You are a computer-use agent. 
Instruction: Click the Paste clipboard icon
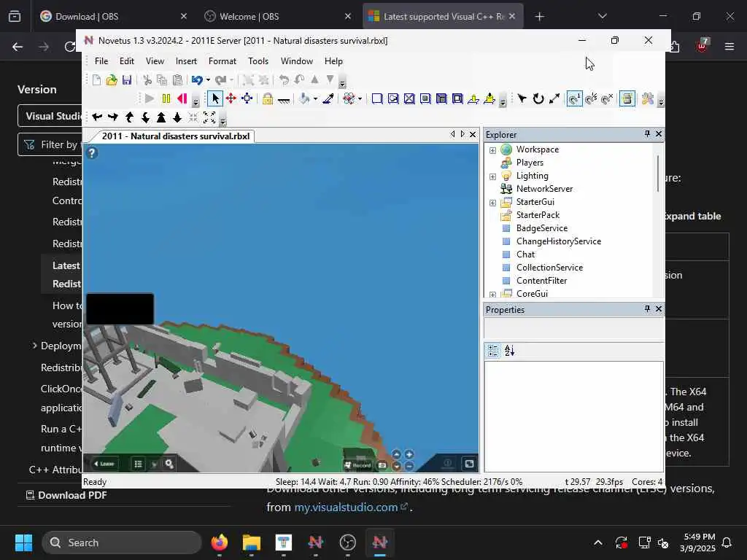[177, 80]
